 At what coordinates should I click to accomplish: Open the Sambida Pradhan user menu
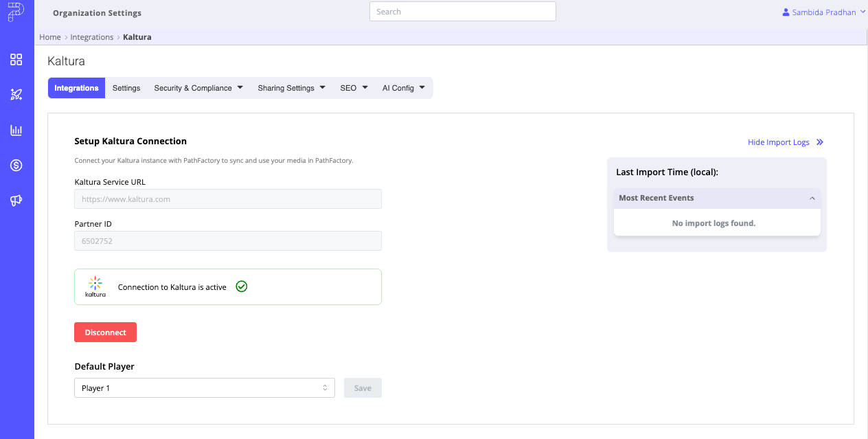pos(824,12)
